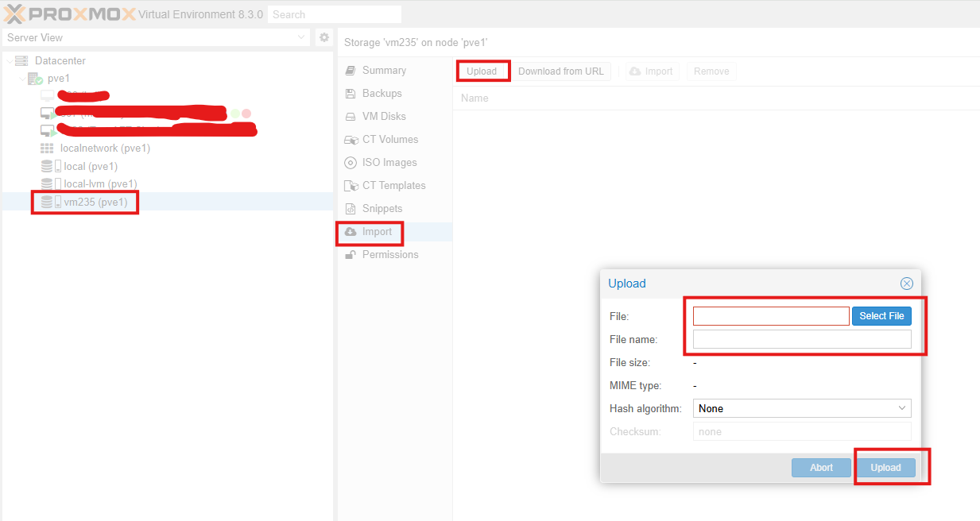
Task: Click the Snippets file icon
Action: point(350,209)
